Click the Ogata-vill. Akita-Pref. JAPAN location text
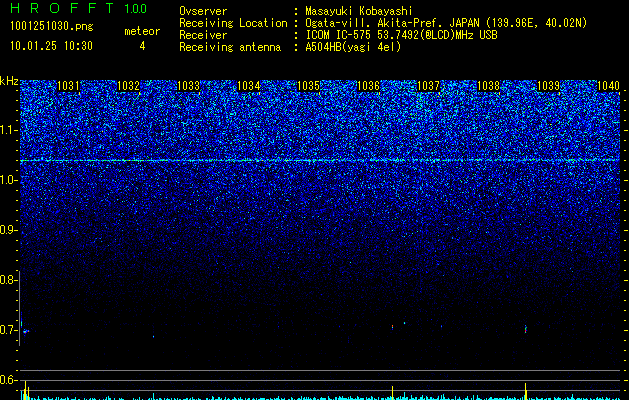 click(446, 23)
